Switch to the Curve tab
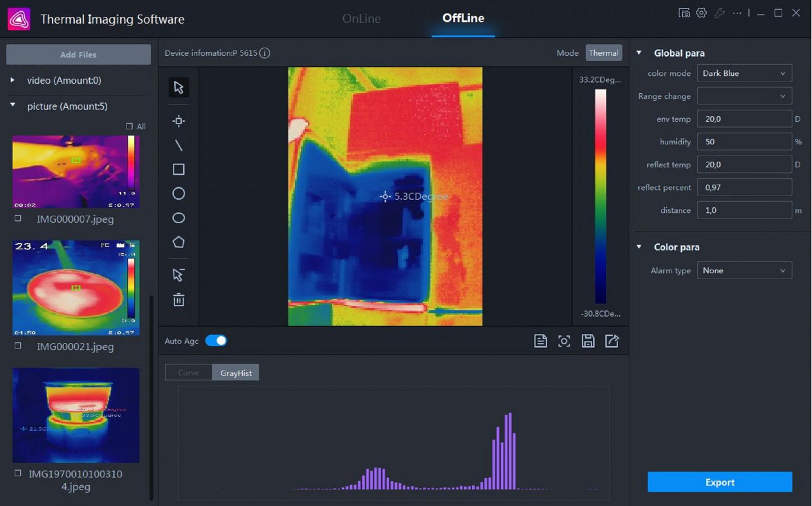The width and height of the screenshot is (812, 506). [x=188, y=373]
